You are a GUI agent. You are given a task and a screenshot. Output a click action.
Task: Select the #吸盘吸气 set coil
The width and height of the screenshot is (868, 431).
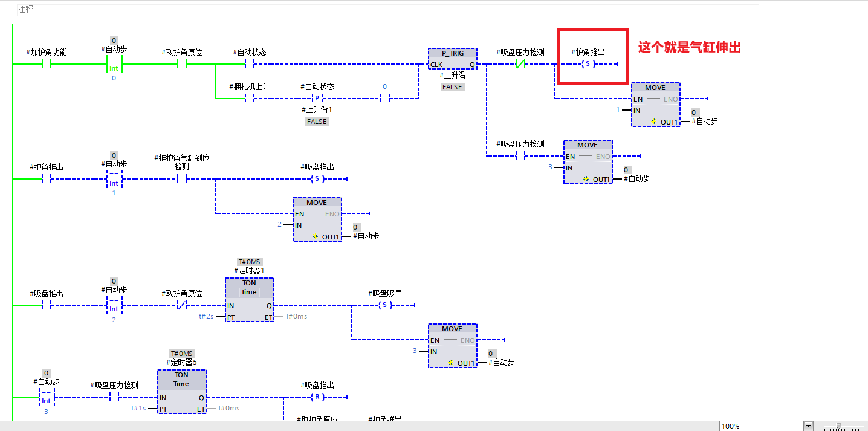point(384,305)
